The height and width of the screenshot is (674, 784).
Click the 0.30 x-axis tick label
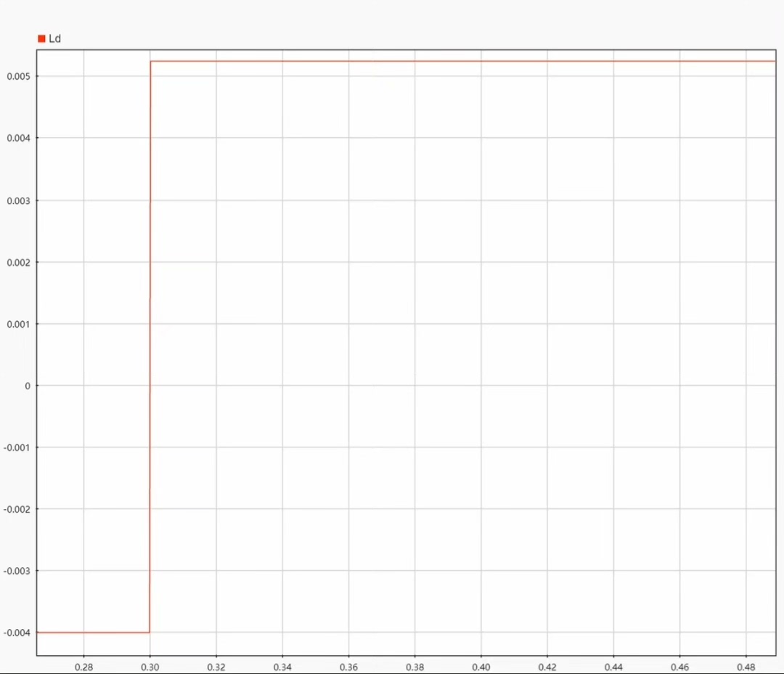[x=150, y=667]
